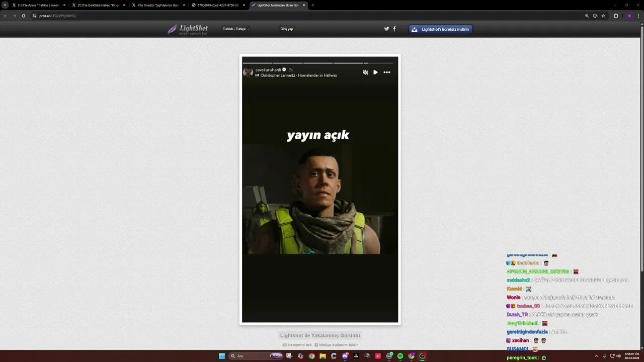Open the Lightshot Facebook icon
The image size is (644, 362).
click(394, 29)
